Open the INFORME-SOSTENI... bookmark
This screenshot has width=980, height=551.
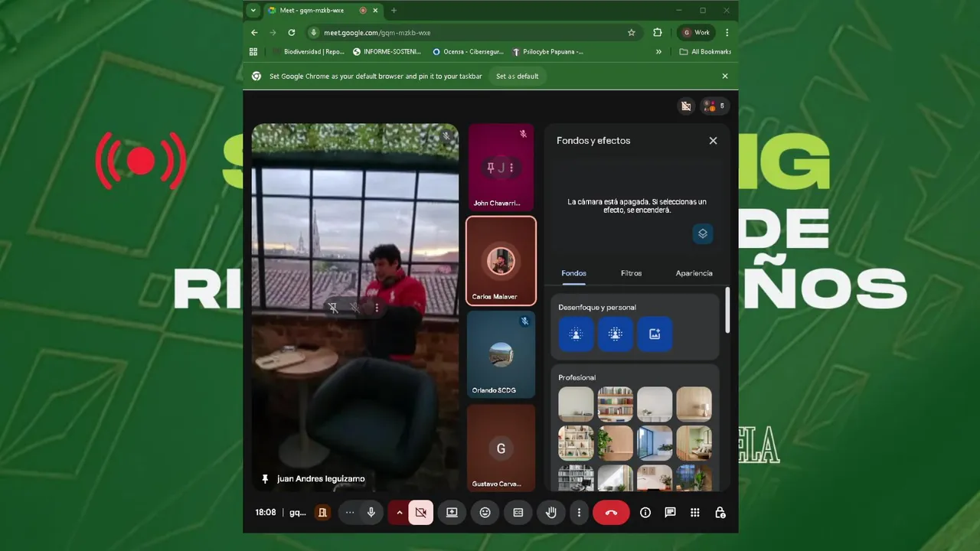pos(387,52)
